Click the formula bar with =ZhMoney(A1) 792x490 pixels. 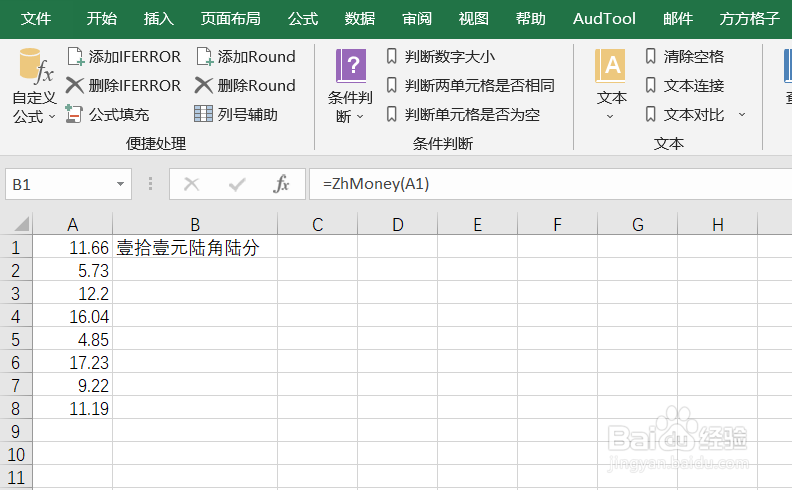pos(551,184)
